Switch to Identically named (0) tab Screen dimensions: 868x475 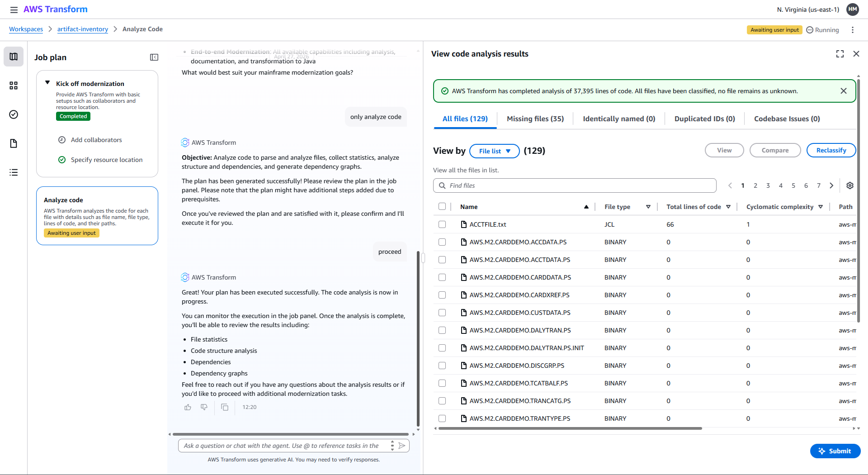(x=619, y=119)
